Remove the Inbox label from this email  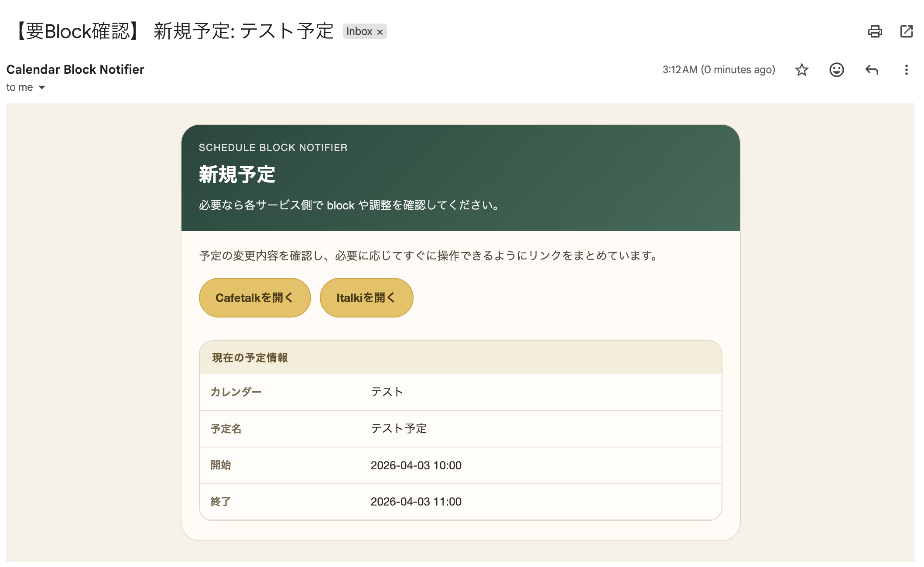(380, 31)
